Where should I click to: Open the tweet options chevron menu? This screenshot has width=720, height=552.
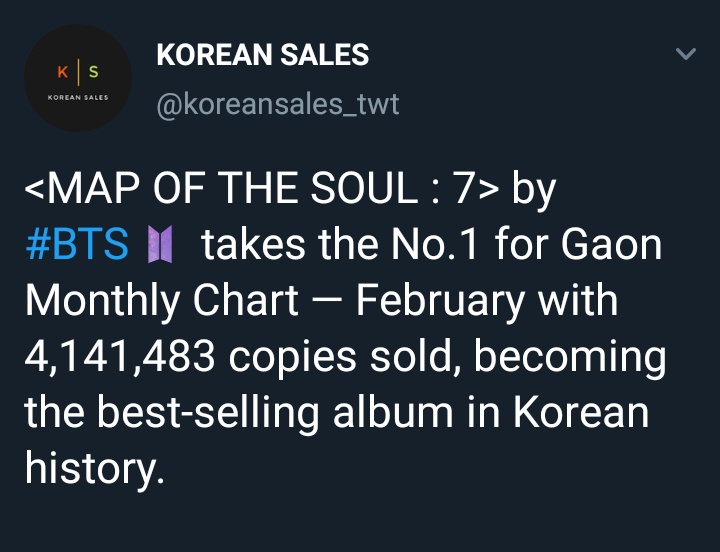point(686,54)
